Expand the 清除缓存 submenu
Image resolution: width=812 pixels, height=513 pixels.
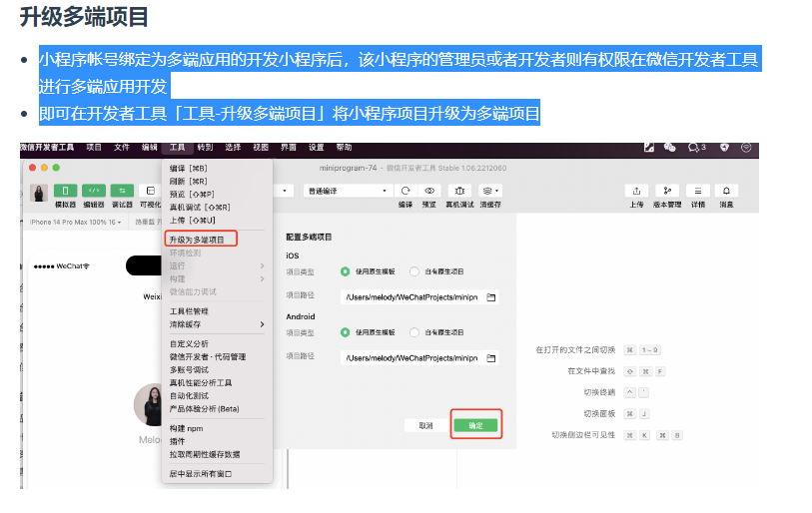point(217,324)
